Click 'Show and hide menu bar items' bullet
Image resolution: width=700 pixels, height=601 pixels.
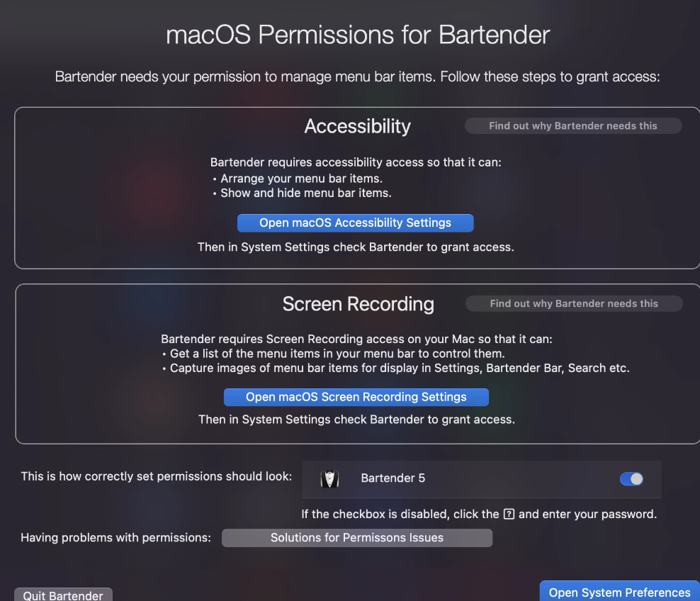303,193
